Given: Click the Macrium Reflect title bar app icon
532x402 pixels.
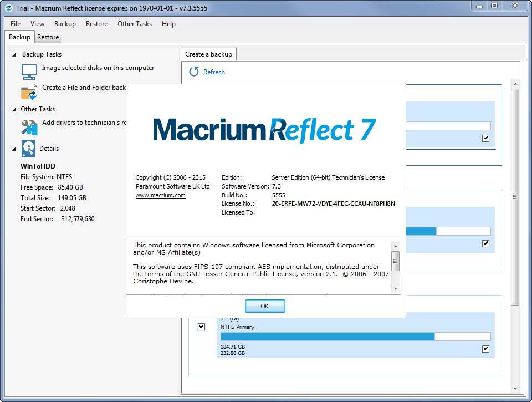Looking at the screenshot, I should click(8, 8).
